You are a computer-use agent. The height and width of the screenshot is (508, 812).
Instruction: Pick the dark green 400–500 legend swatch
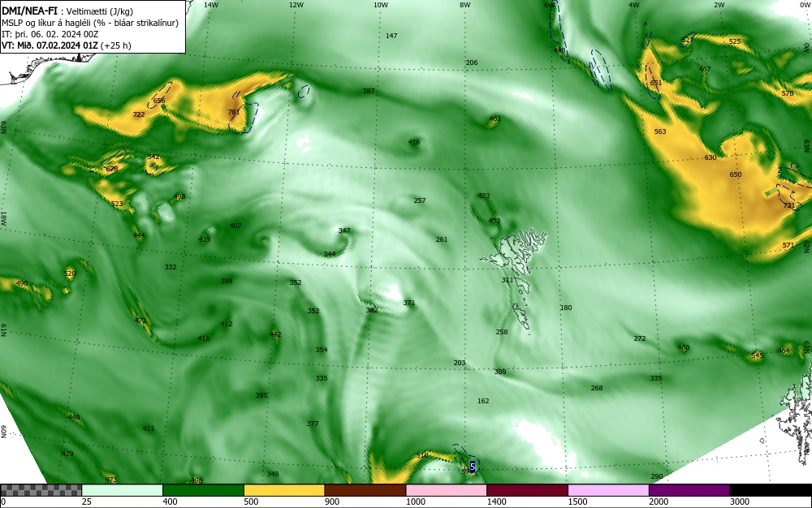[x=203, y=490]
